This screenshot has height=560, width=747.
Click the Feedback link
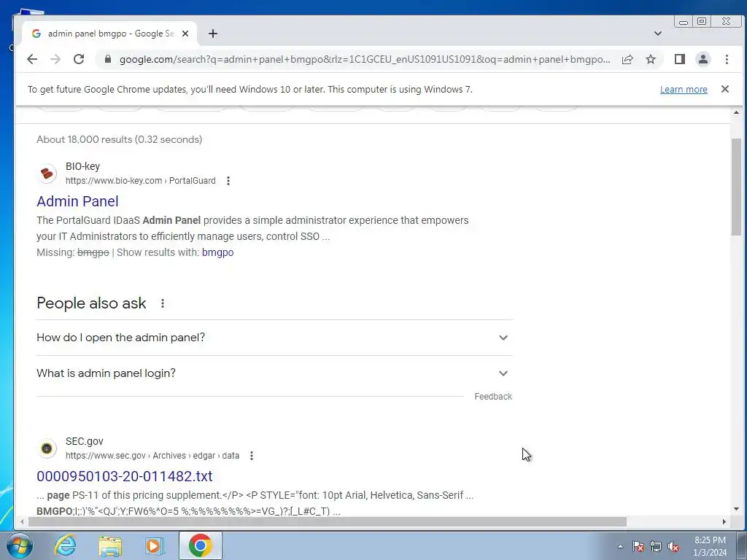[x=493, y=397]
